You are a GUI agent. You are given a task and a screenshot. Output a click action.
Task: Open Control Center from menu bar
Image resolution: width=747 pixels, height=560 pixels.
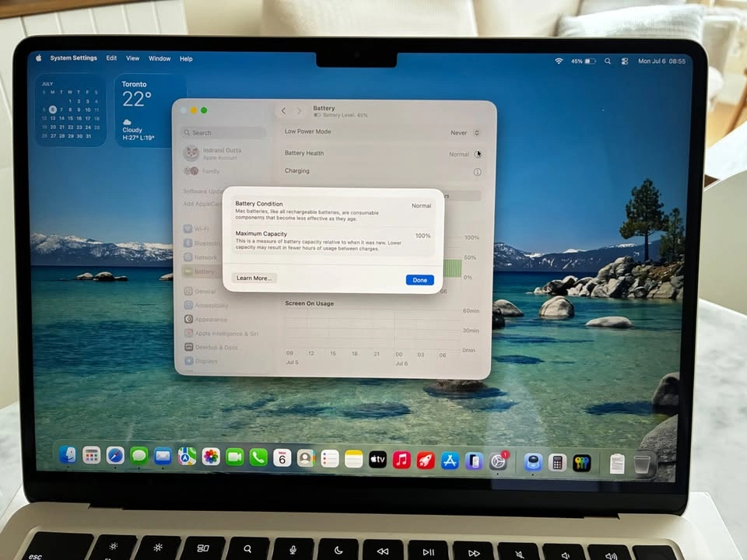625,61
